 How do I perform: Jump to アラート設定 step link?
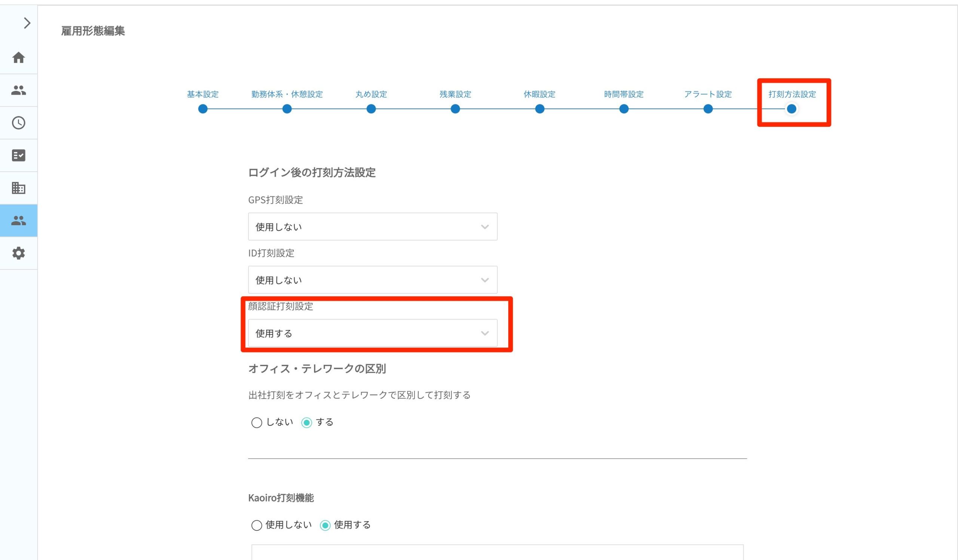coord(708,94)
